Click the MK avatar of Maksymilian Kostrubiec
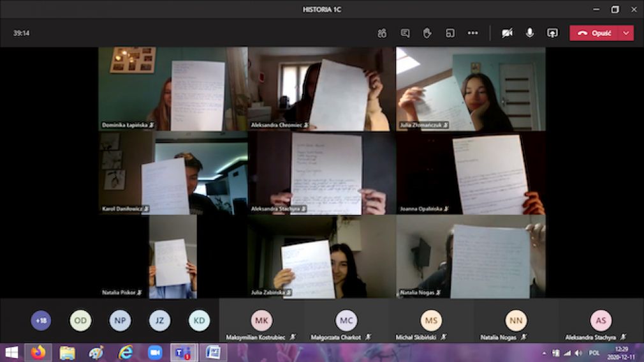 [x=261, y=320]
